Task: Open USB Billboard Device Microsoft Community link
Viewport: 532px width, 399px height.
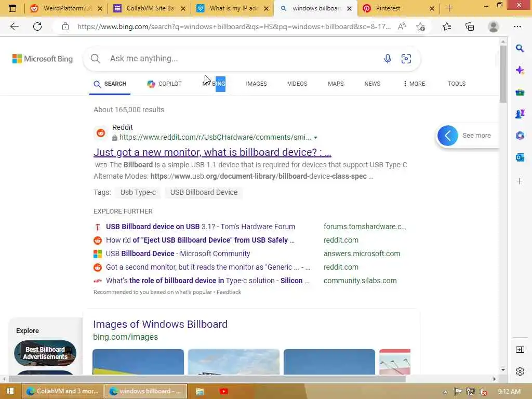Action: pos(178,254)
